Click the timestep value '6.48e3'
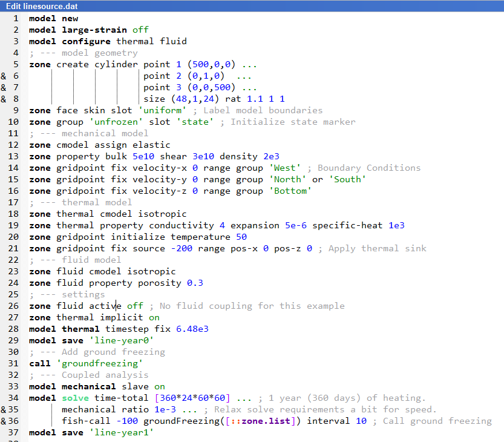The height and width of the screenshot is (442, 504). click(x=192, y=329)
